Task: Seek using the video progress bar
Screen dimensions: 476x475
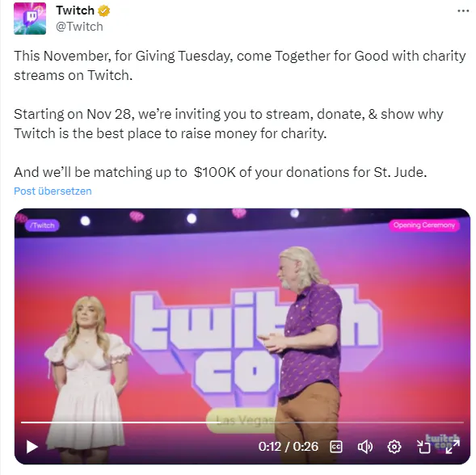Action: 242,422
